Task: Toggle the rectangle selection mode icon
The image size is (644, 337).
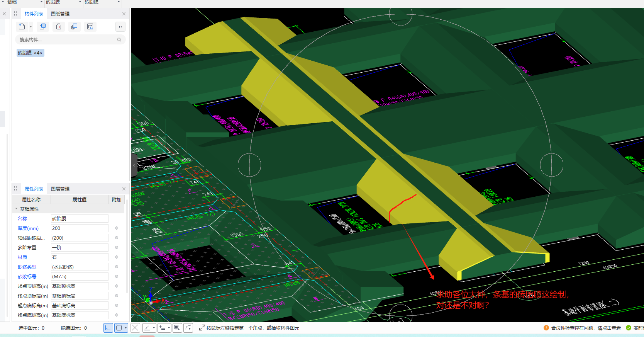Action: coord(119,328)
